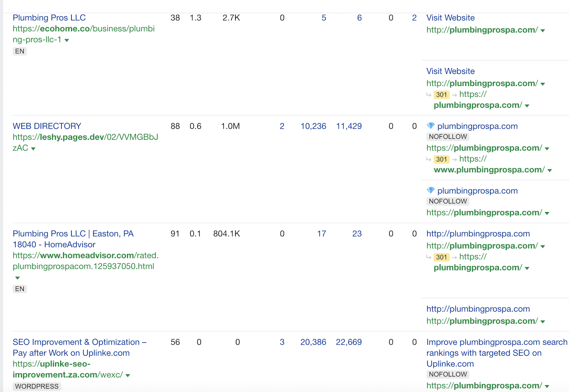Open the last plumbingprospa.com anchor in WEB DIRECTORY row
569x392 pixels.
point(477,191)
